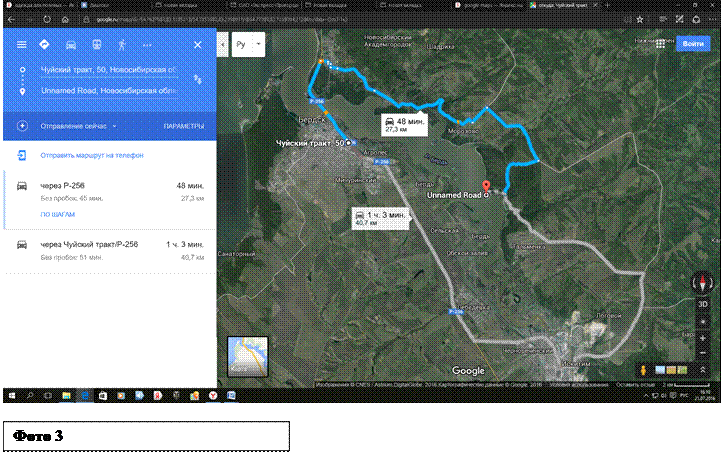Open the Google Maps hamburger menu
721x455 pixels.
[21, 45]
